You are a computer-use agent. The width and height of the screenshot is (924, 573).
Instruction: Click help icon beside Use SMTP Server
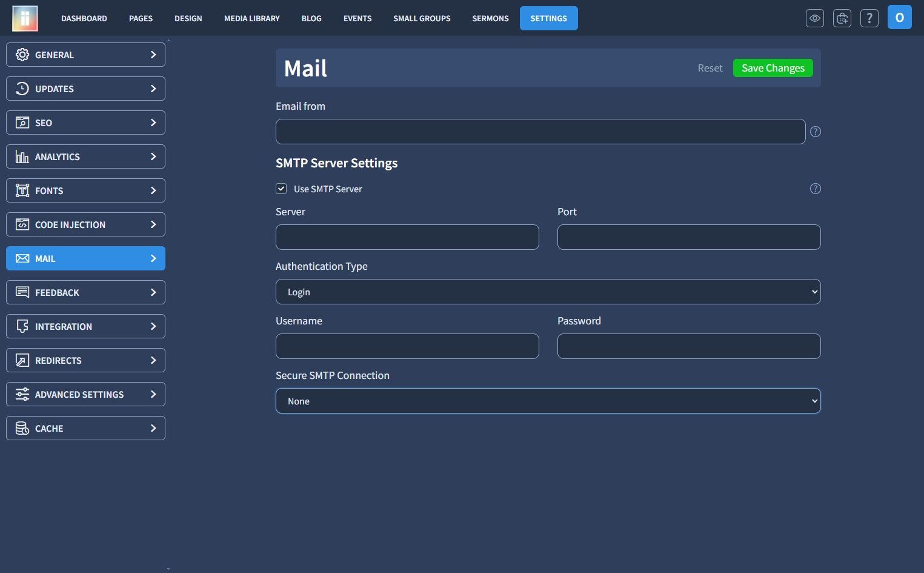pyautogui.click(x=816, y=189)
